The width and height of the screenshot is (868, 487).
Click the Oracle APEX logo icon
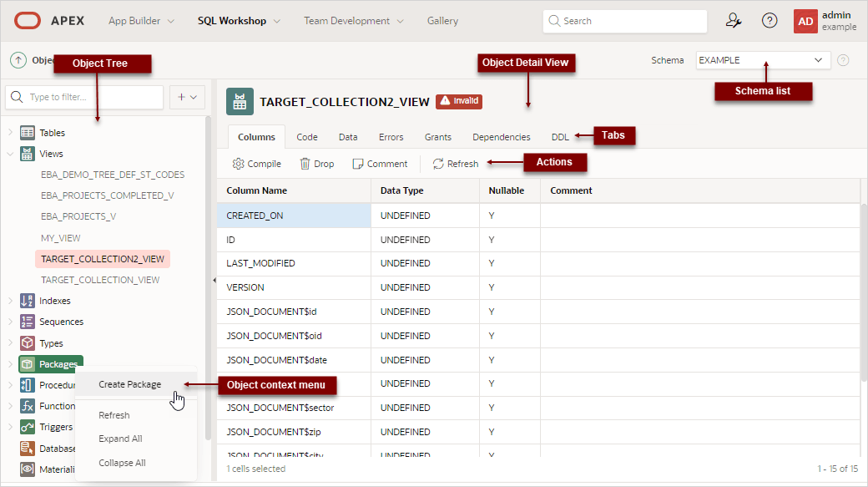[x=27, y=21]
